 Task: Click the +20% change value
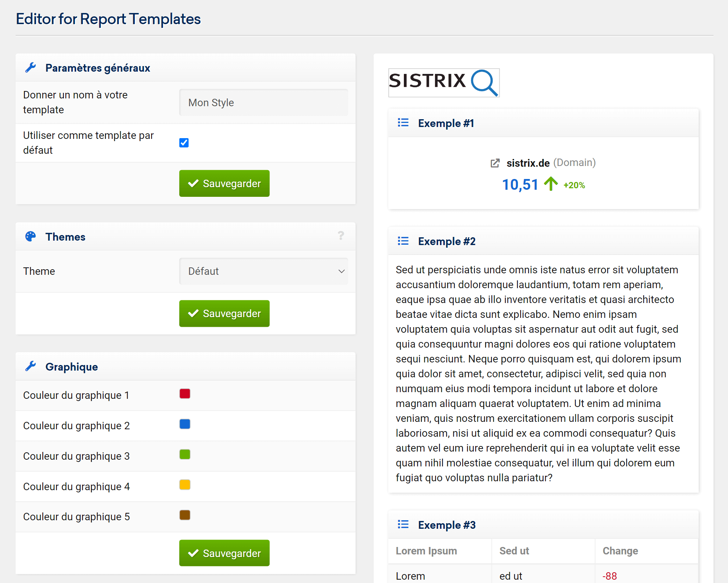[574, 185]
